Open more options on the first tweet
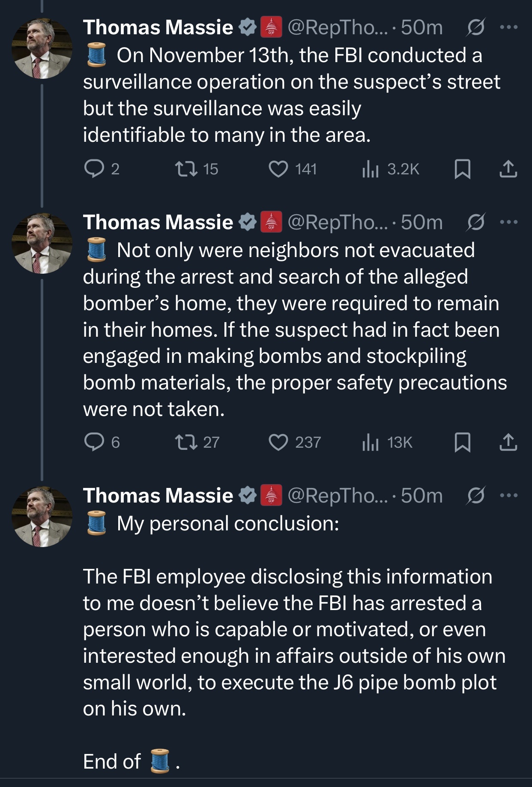 pyautogui.click(x=509, y=27)
